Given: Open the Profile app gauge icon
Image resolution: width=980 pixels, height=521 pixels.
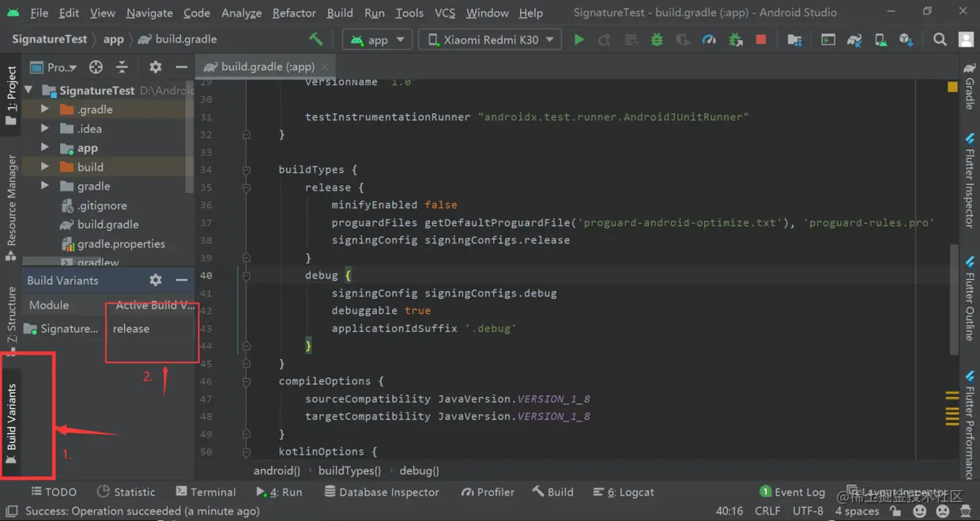Looking at the screenshot, I should coord(709,40).
